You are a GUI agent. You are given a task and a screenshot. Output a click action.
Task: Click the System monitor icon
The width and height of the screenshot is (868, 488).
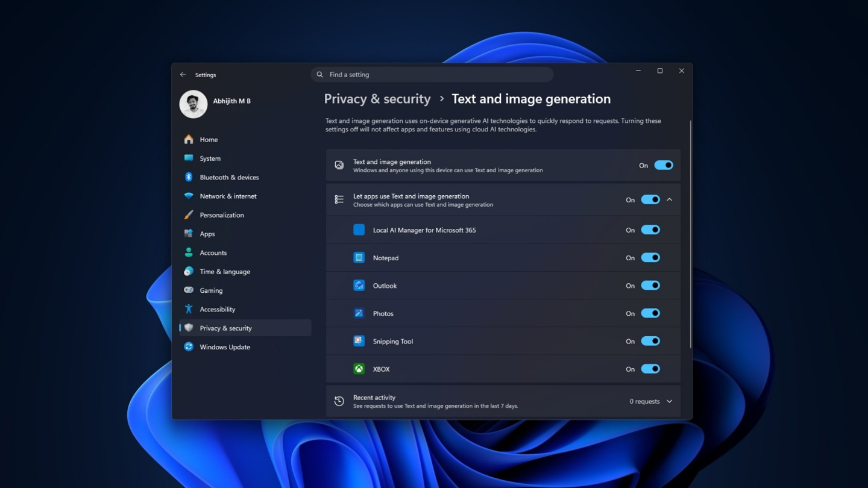coord(189,158)
